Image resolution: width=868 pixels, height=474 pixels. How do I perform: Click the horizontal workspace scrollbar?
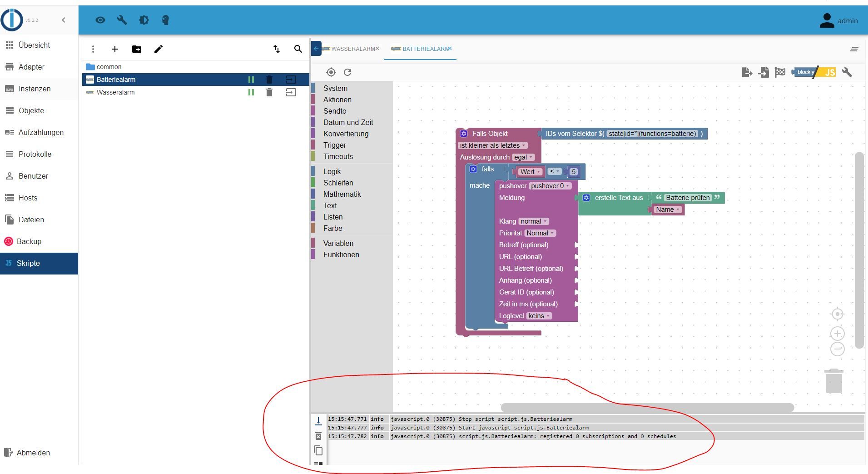pos(647,408)
